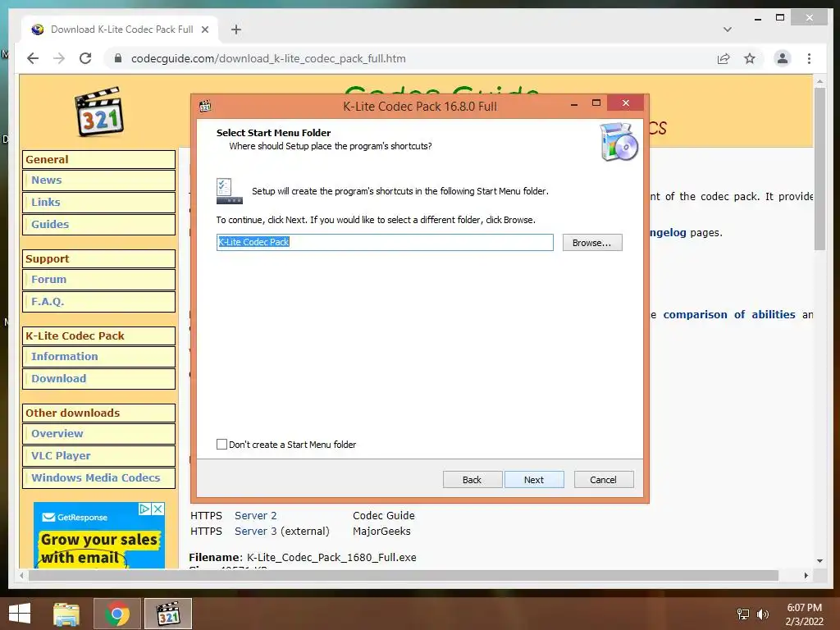Click the page vertical scrollbar thumb

[x=819, y=167]
